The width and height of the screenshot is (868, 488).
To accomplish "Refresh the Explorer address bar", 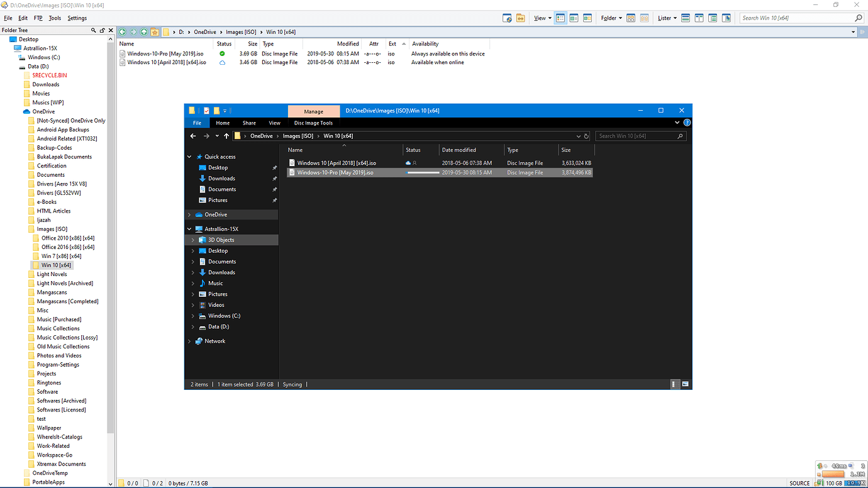I will 586,136.
